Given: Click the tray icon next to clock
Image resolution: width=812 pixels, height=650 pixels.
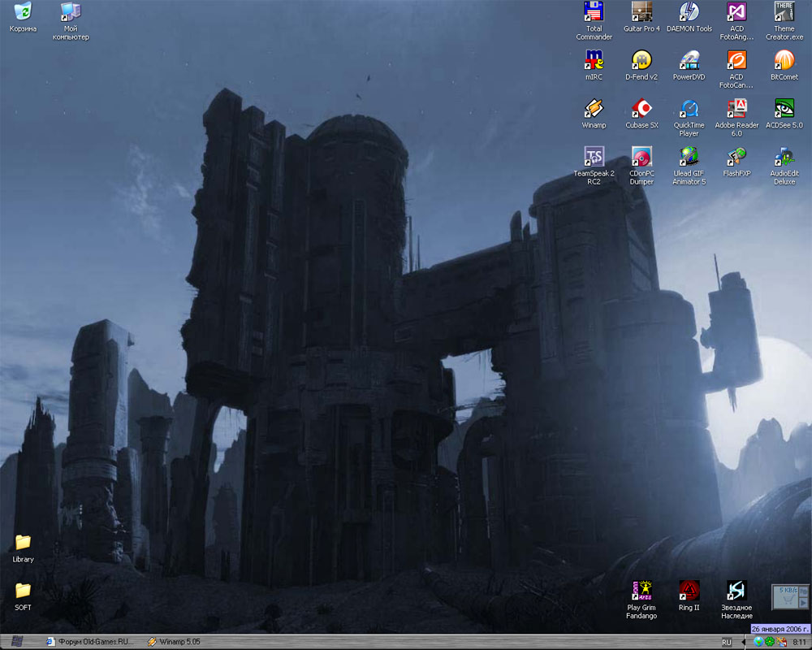Looking at the screenshot, I should [x=781, y=642].
